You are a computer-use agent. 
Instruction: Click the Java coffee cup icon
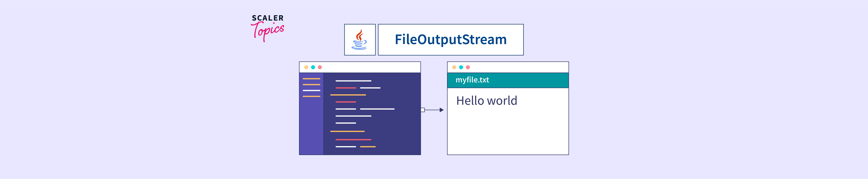359,39
